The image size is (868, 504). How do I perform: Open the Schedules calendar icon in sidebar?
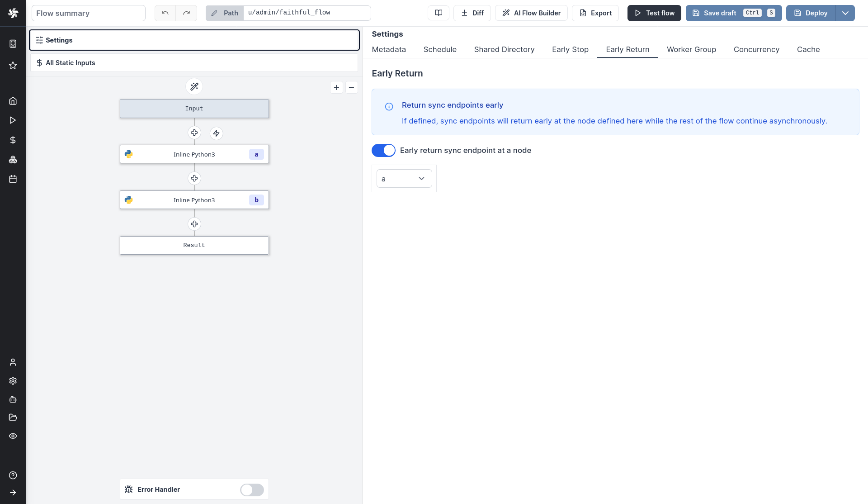pos(13,179)
